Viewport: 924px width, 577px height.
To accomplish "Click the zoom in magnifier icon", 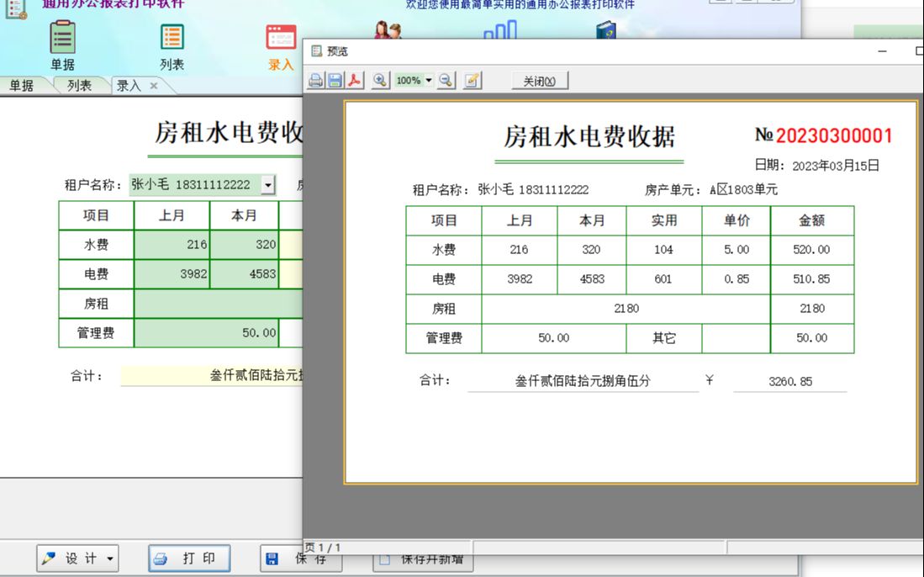I will click(x=379, y=81).
